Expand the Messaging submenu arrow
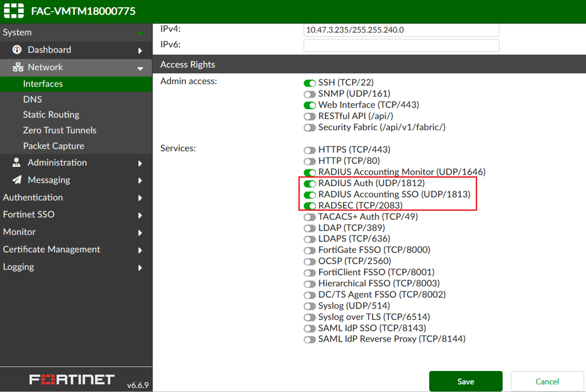The height and width of the screenshot is (392, 586). (x=140, y=181)
